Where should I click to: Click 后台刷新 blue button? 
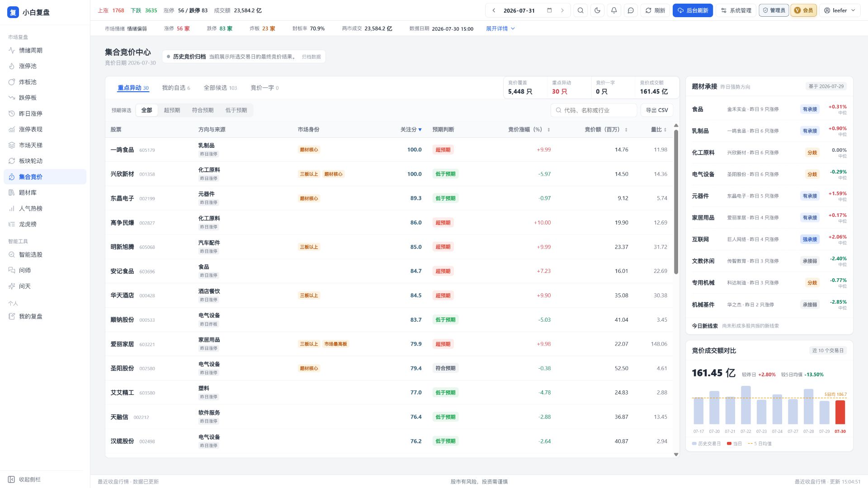[693, 10]
